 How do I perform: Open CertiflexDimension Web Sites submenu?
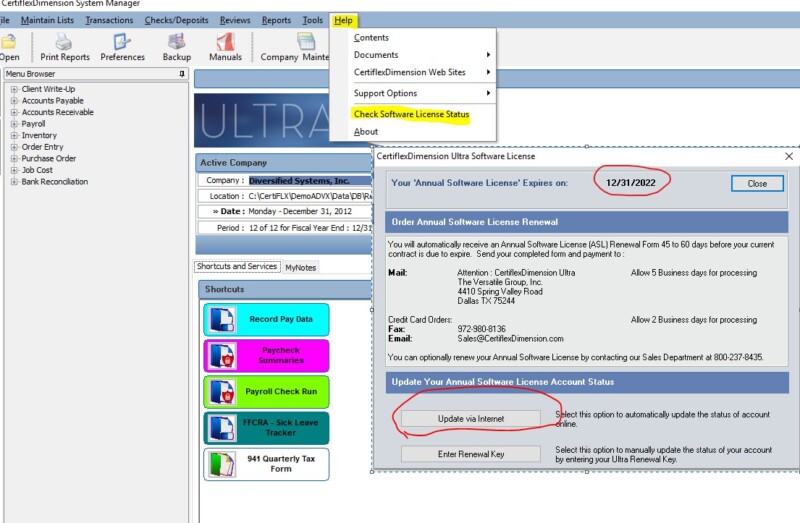pyautogui.click(x=413, y=72)
